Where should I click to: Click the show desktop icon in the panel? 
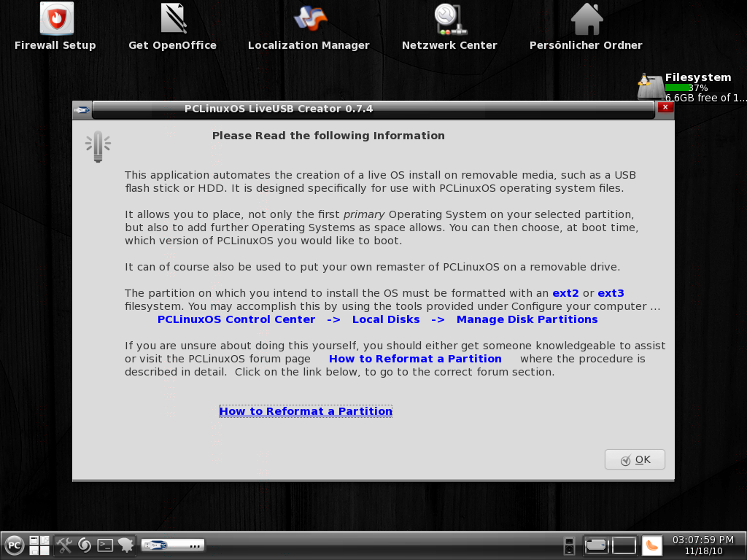pos(39,545)
